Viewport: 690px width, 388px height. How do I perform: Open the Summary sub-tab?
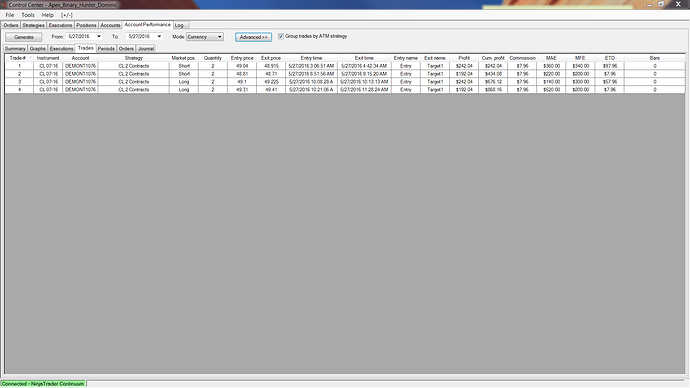click(x=15, y=48)
